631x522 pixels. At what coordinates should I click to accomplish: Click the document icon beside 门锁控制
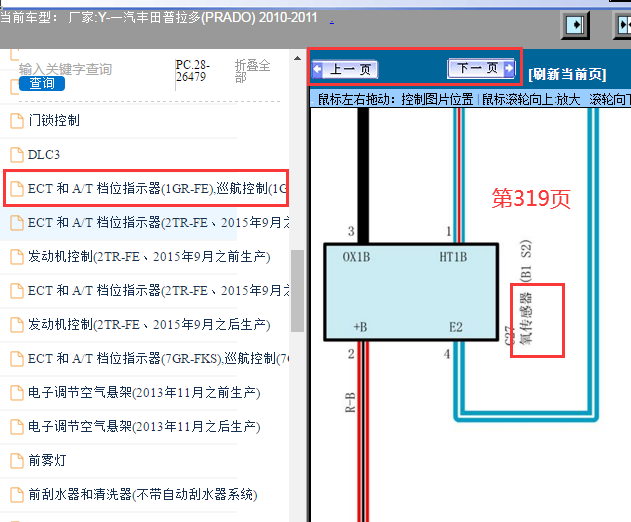17,121
